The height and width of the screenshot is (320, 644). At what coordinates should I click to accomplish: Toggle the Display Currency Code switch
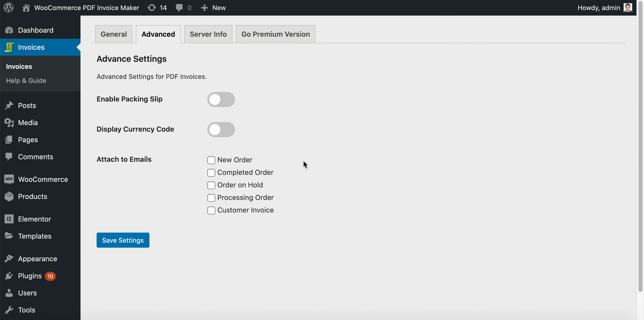(x=221, y=129)
